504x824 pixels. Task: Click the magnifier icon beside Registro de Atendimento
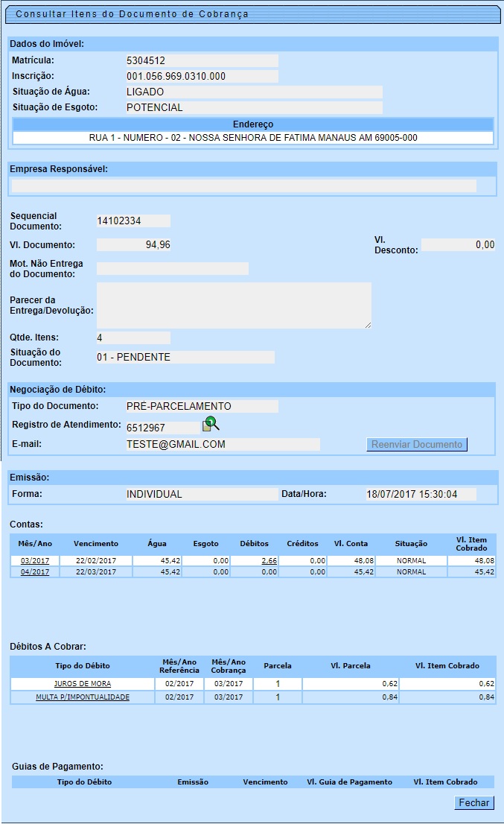[x=211, y=425]
